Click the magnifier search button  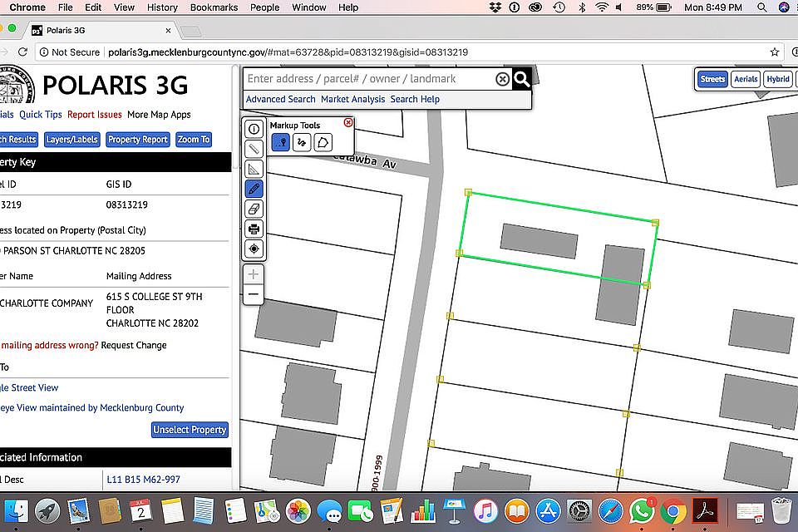(x=521, y=79)
